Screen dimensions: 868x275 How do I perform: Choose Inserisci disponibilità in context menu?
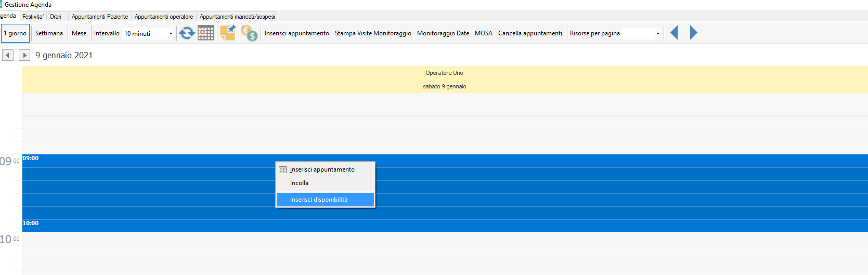[325, 200]
